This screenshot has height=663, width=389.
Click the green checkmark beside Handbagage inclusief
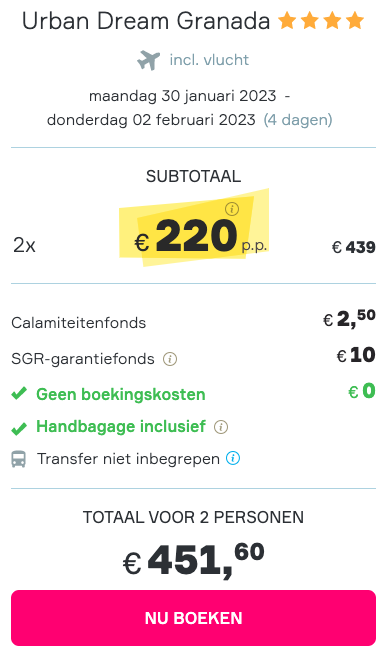click(x=19, y=428)
